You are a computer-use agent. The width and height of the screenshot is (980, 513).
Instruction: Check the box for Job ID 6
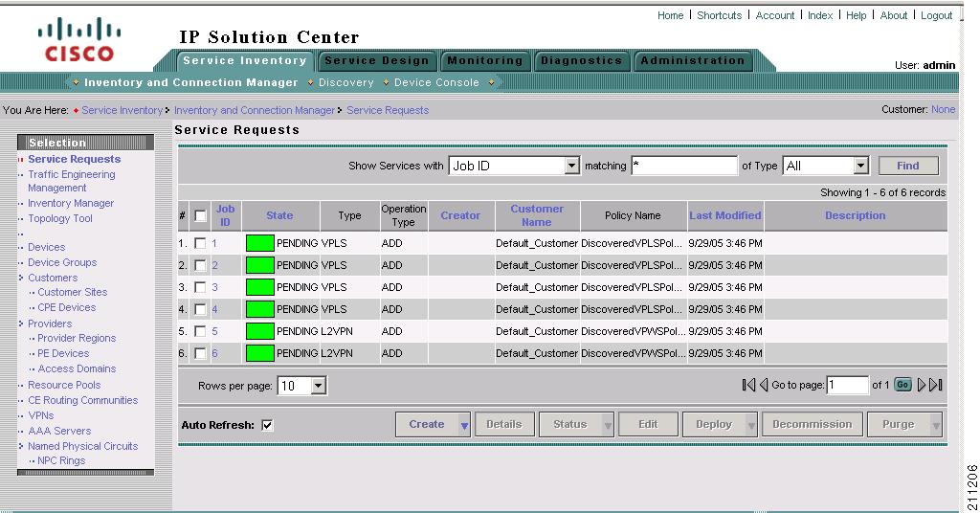[200, 353]
